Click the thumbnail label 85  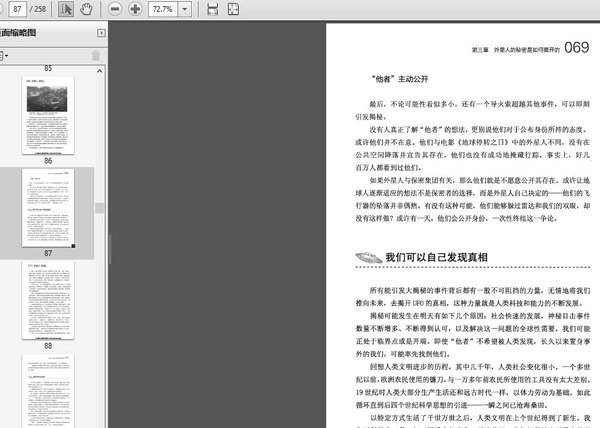tap(48, 68)
